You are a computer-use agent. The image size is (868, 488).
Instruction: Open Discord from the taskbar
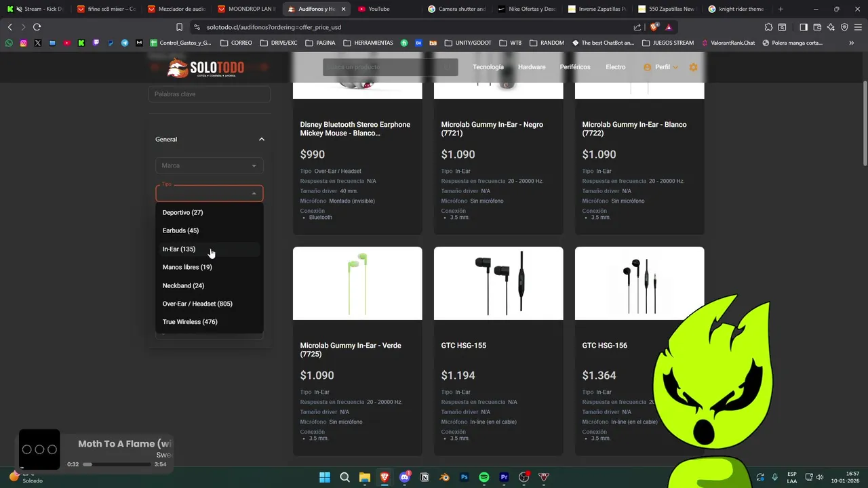pyautogui.click(x=405, y=477)
